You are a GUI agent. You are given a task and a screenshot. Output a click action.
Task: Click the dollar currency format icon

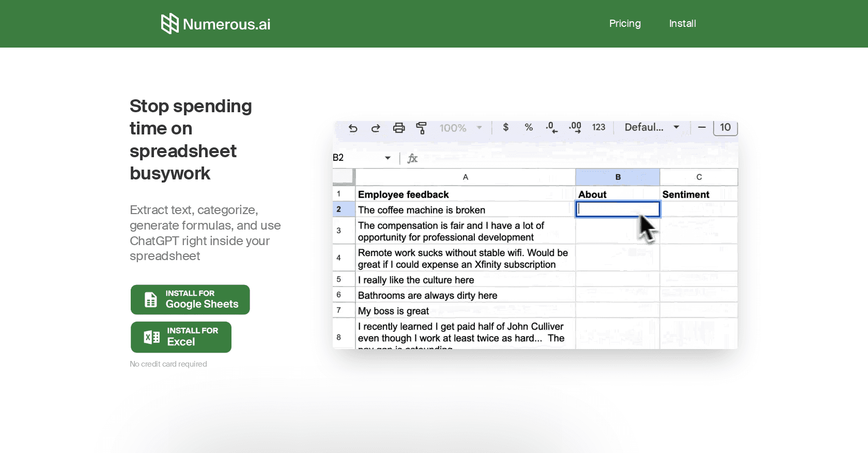coord(506,127)
